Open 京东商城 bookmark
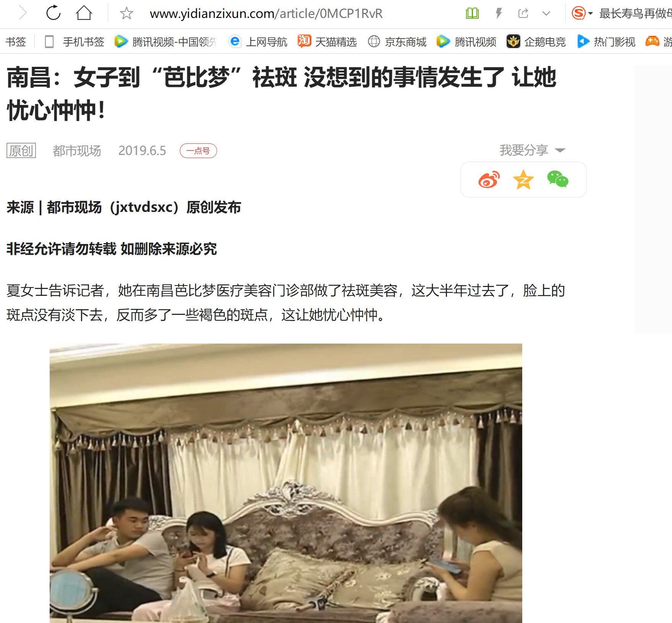This screenshot has height=623, width=672. pyautogui.click(x=397, y=41)
